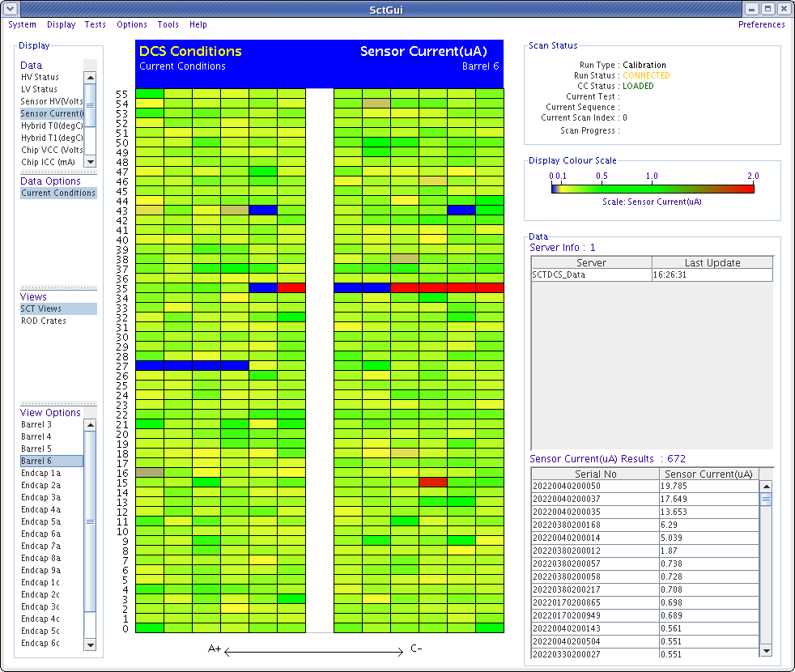Image resolution: width=795 pixels, height=672 pixels.
Task: Switch to ROD Crates view
Action: (44, 321)
